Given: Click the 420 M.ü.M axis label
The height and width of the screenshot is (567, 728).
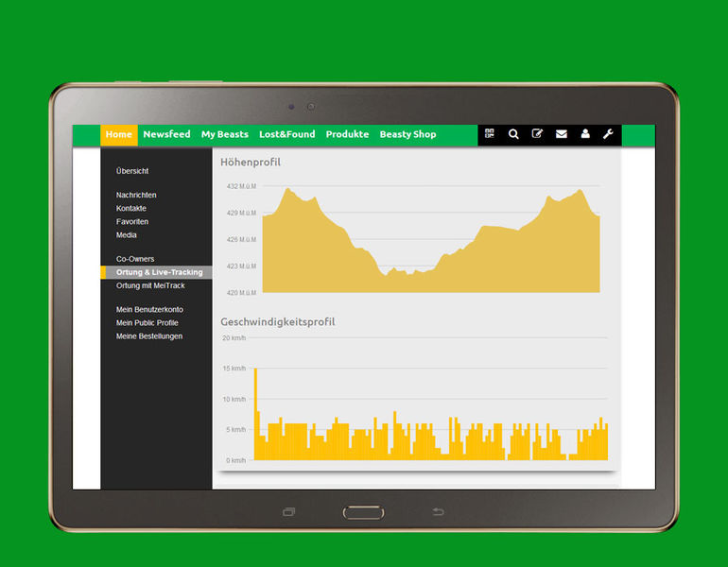Looking at the screenshot, I should (x=241, y=293).
